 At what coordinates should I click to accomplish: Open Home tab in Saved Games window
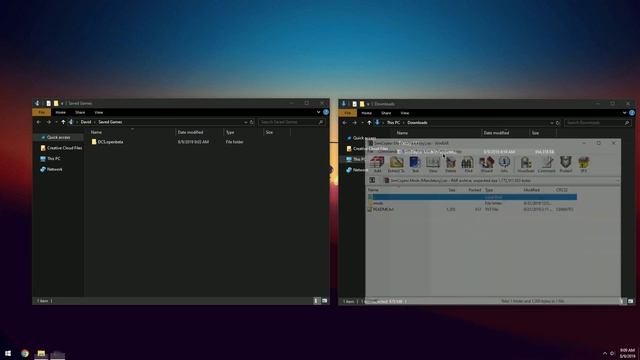pyautogui.click(x=60, y=112)
